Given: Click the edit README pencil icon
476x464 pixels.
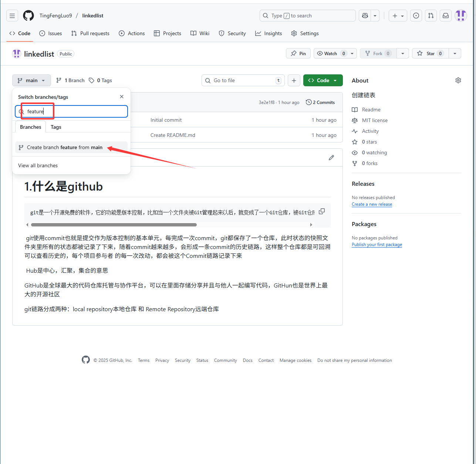Looking at the screenshot, I should coord(331,158).
